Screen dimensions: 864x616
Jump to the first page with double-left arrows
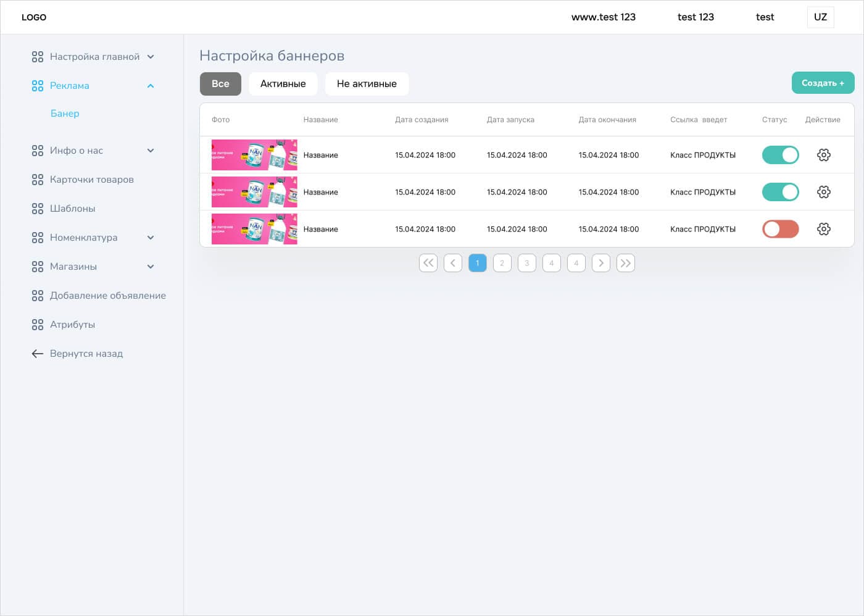(x=428, y=263)
